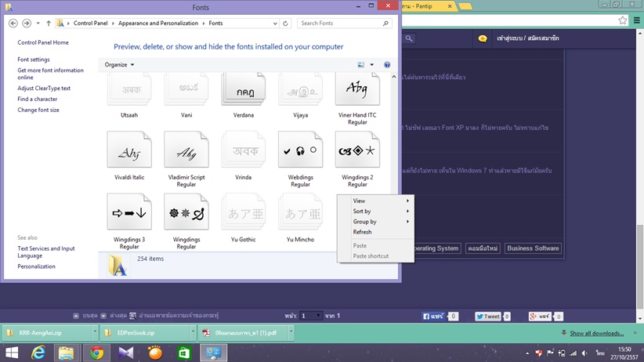Open the view options dropdown arrow
The height and width of the screenshot is (362, 644).
[372, 65]
